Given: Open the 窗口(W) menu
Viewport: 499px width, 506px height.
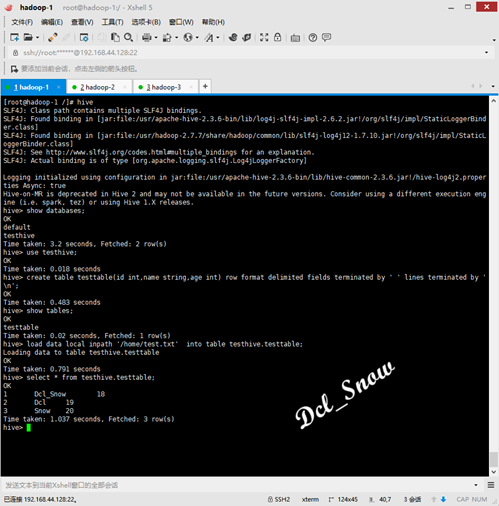Looking at the screenshot, I should (x=181, y=22).
